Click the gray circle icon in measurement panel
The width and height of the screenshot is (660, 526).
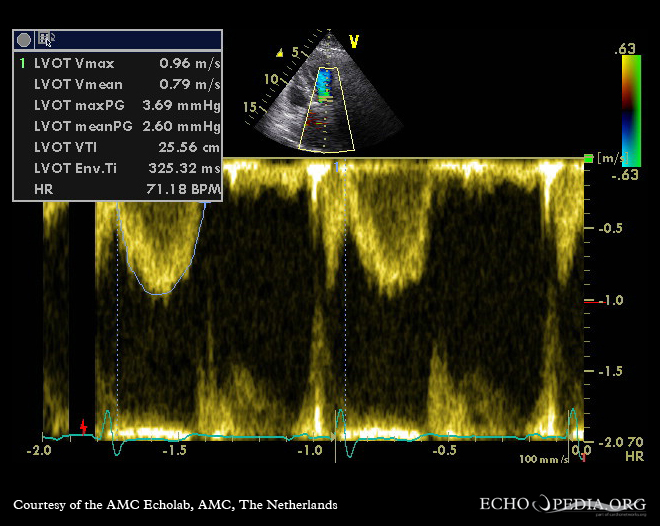[x=24, y=39]
